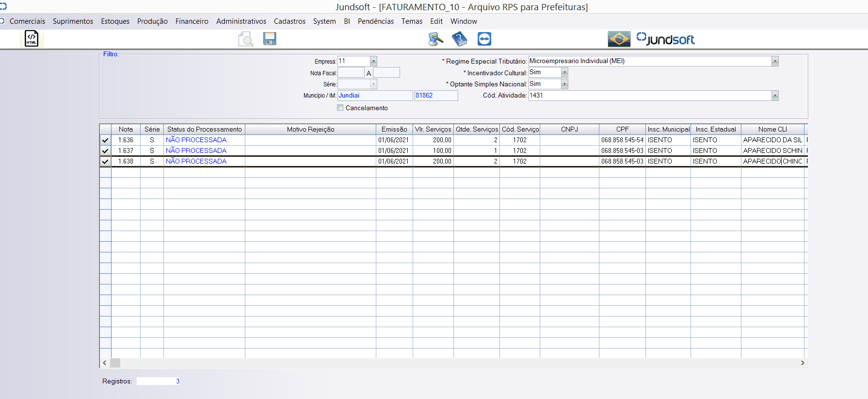The width and height of the screenshot is (868, 399).
Task: Toggle the Cancelamento checkbox
Action: (340, 108)
